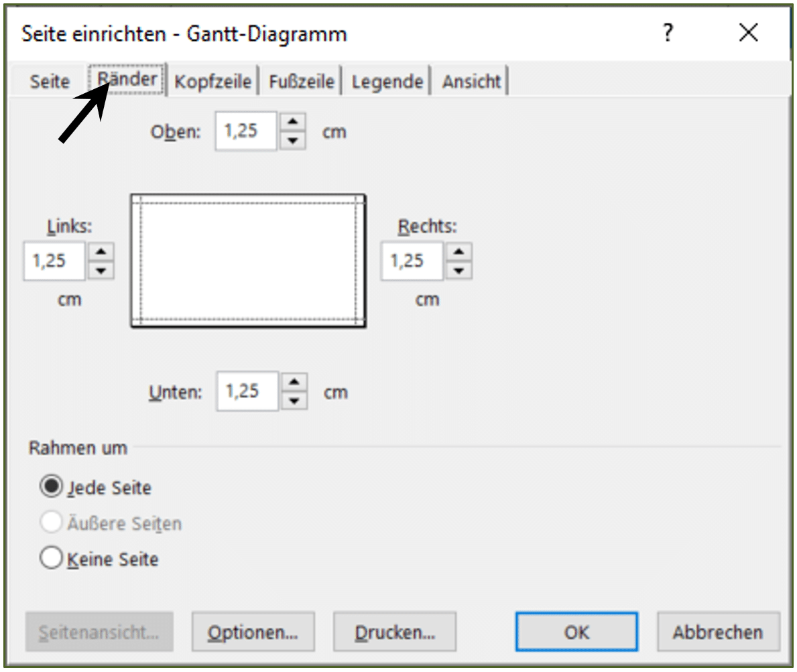
Task: Go to the Legende tab
Action: pyautogui.click(x=387, y=81)
